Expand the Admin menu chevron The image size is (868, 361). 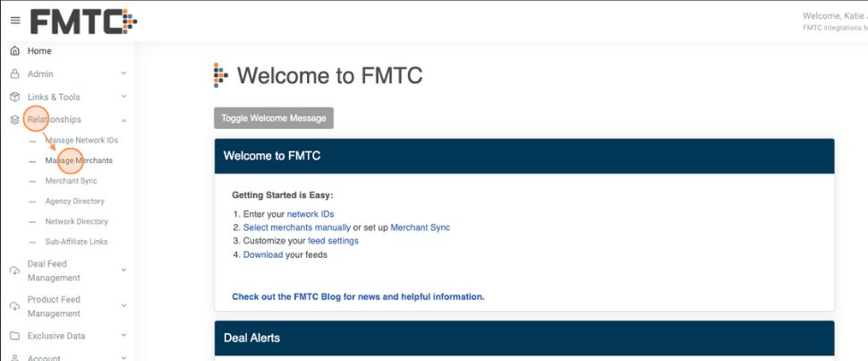pos(123,74)
